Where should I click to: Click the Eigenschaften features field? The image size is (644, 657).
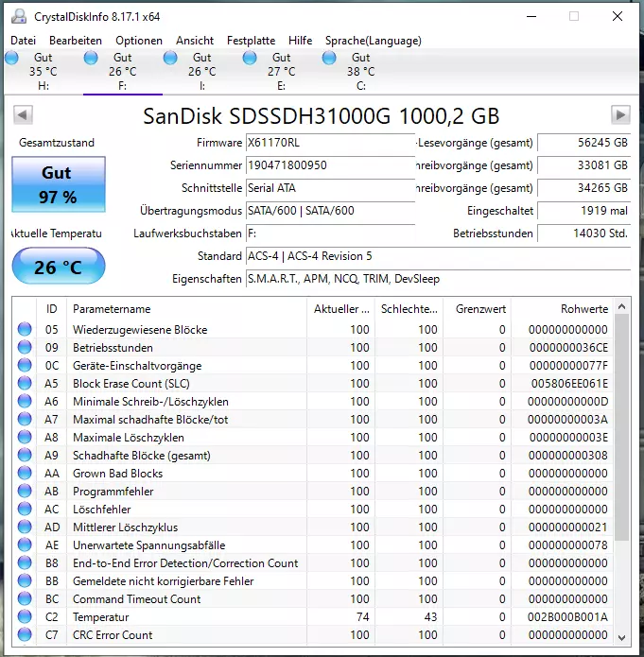438,279
